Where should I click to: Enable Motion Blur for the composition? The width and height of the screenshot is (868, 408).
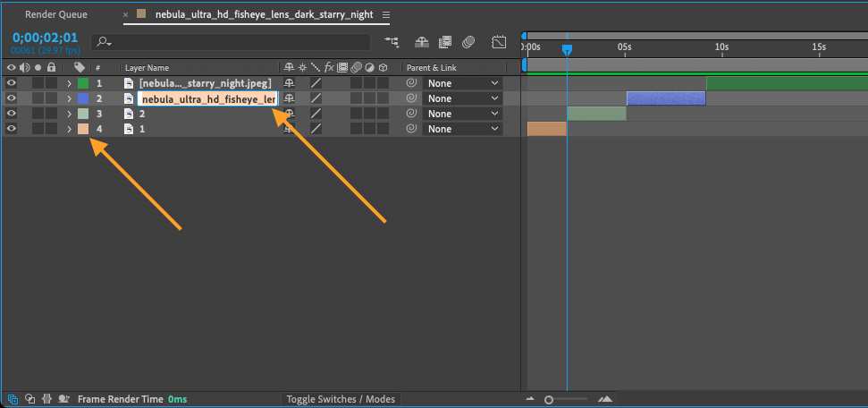pyautogui.click(x=468, y=41)
